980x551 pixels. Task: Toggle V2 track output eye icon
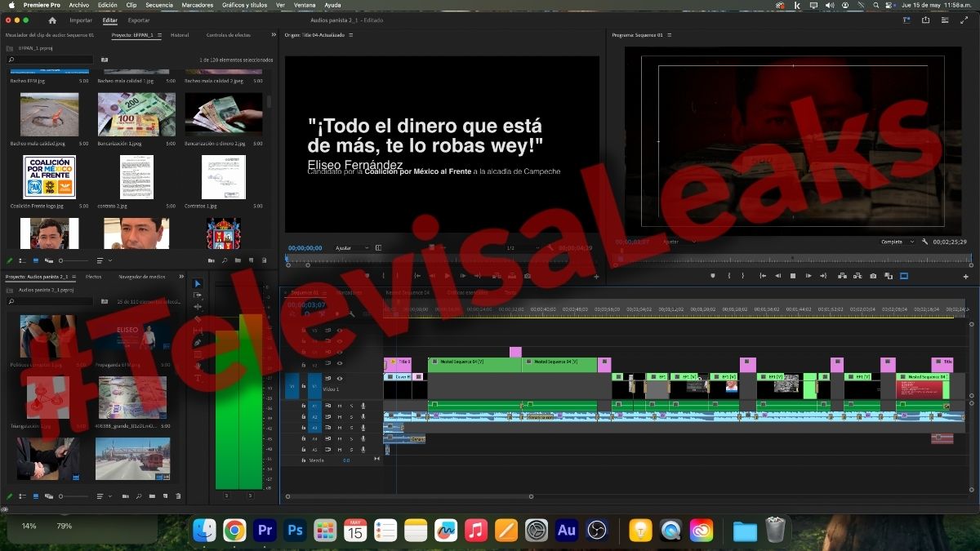pos(340,364)
